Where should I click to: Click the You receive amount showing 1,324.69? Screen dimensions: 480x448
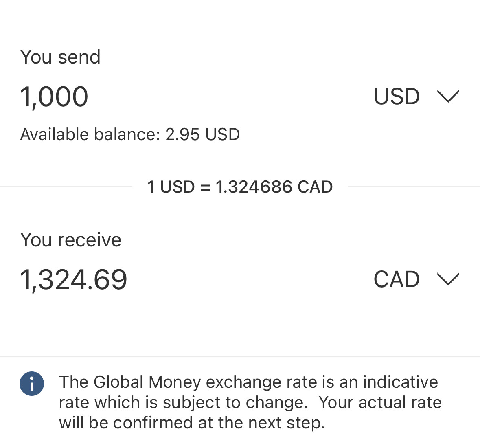[74, 279]
